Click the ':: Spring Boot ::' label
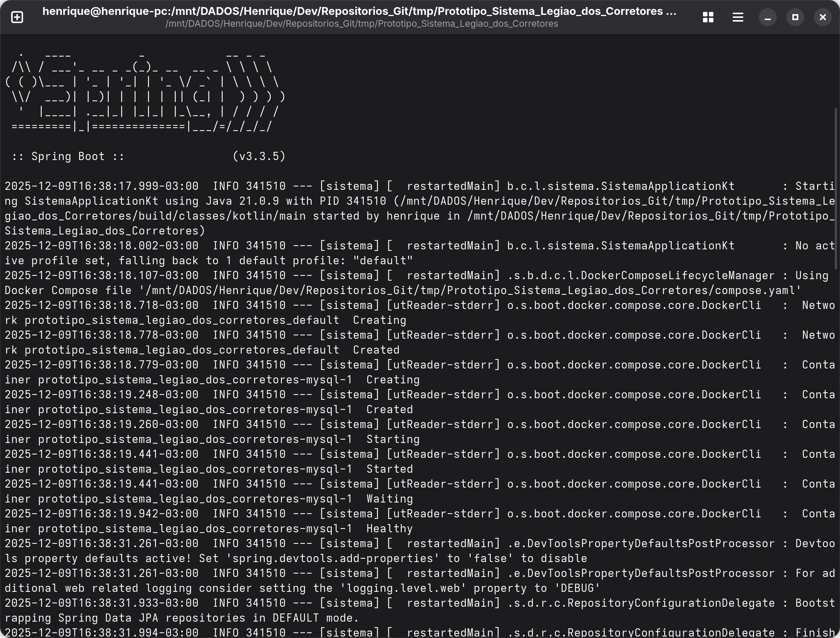The image size is (840, 638). tap(68, 156)
